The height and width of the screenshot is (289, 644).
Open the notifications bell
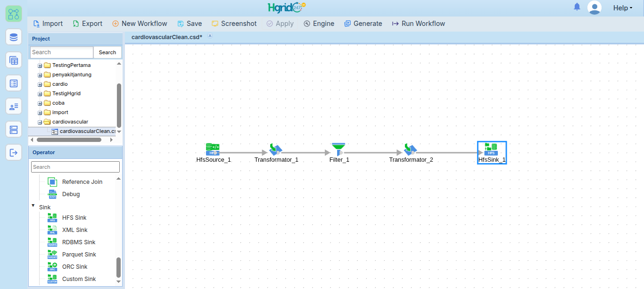click(x=577, y=7)
